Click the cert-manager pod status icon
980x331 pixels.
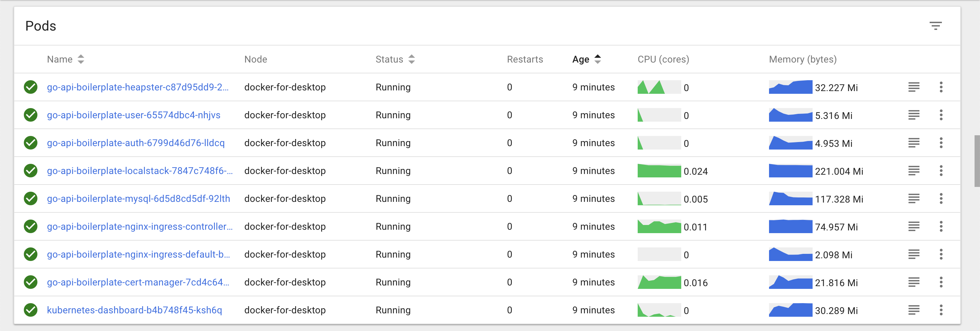click(30, 282)
